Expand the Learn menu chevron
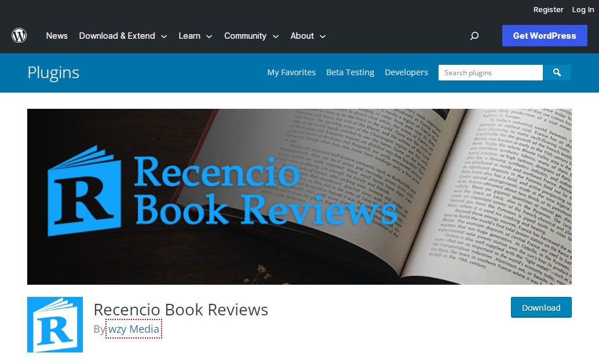Viewport: 599px width, 364px height. pos(209,36)
